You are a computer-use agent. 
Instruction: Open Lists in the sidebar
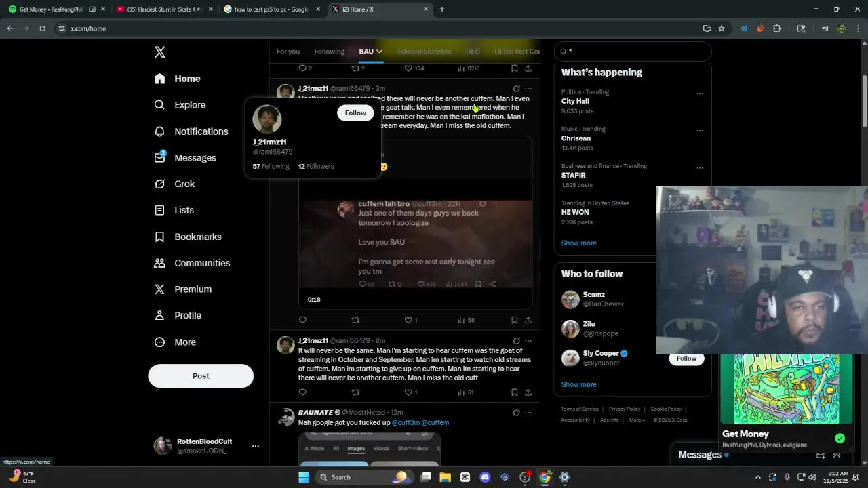point(174,210)
